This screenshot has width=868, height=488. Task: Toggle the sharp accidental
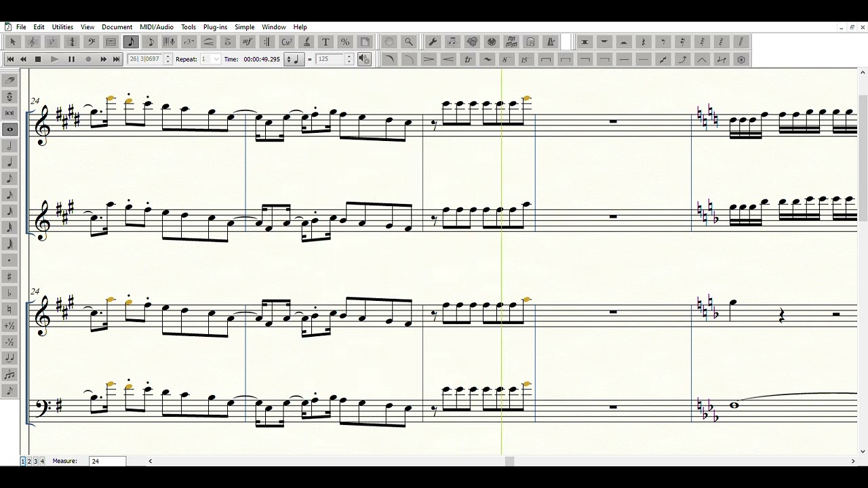10,277
